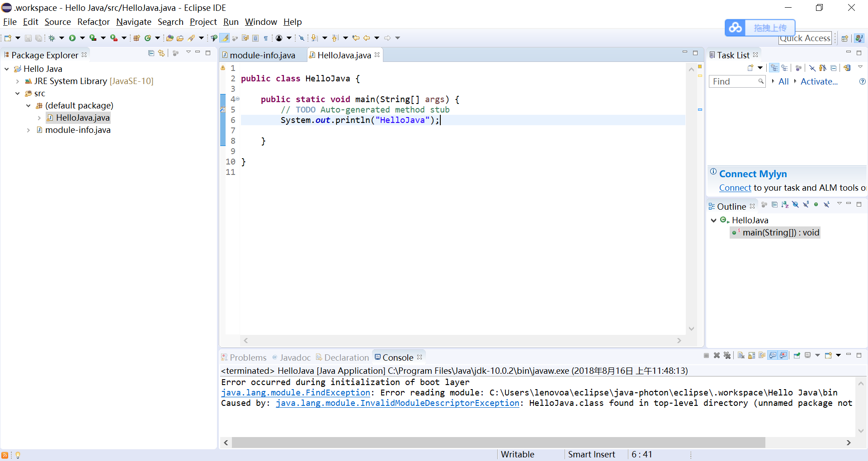The width and height of the screenshot is (868, 461).
Task: Run the program with green Run button
Action: (72, 38)
